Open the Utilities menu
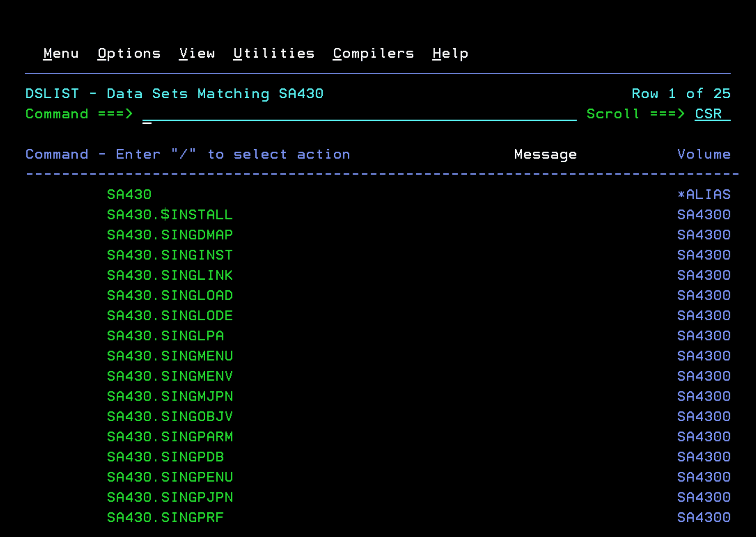 [274, 53]
